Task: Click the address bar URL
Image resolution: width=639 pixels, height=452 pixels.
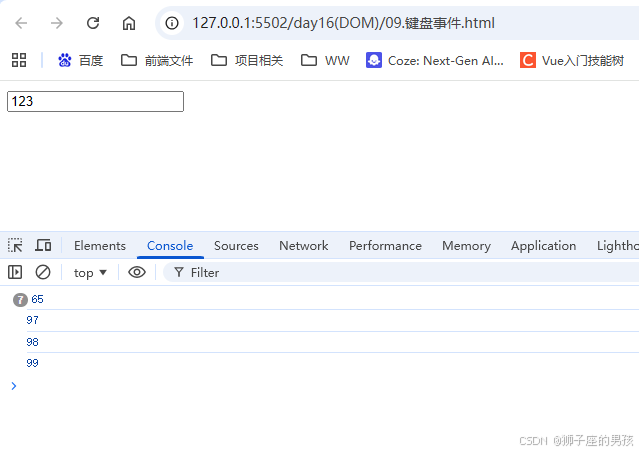Action: 343,23
